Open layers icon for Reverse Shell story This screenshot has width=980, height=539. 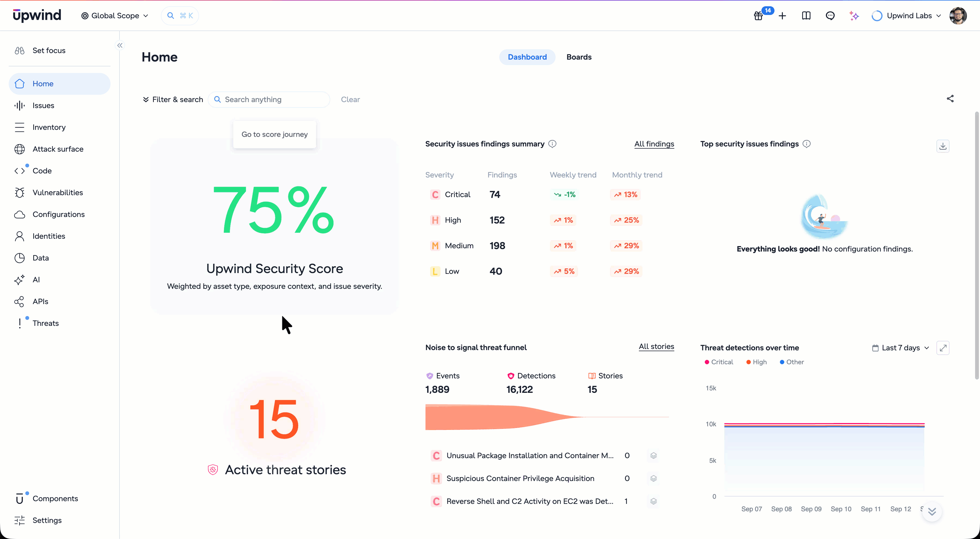coord(653,501)
